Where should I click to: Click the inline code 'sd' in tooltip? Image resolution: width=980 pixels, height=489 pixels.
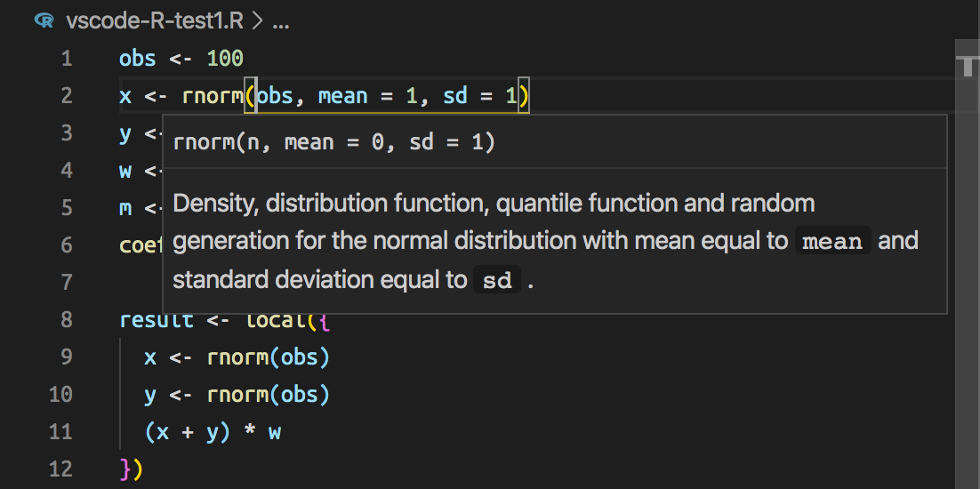(497, 280)
